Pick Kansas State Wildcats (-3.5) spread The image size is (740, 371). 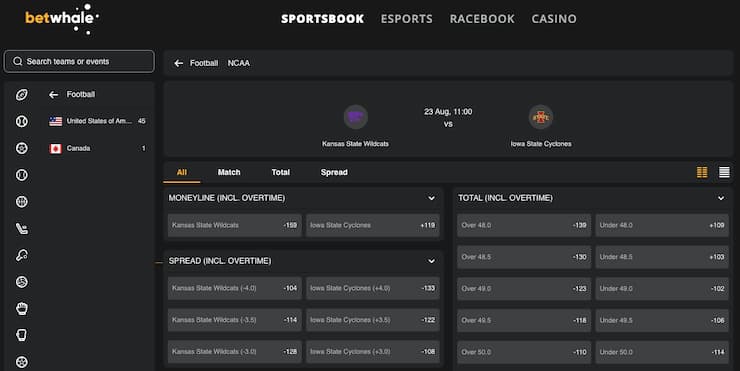pyautogui.click(x=235, y=320)
